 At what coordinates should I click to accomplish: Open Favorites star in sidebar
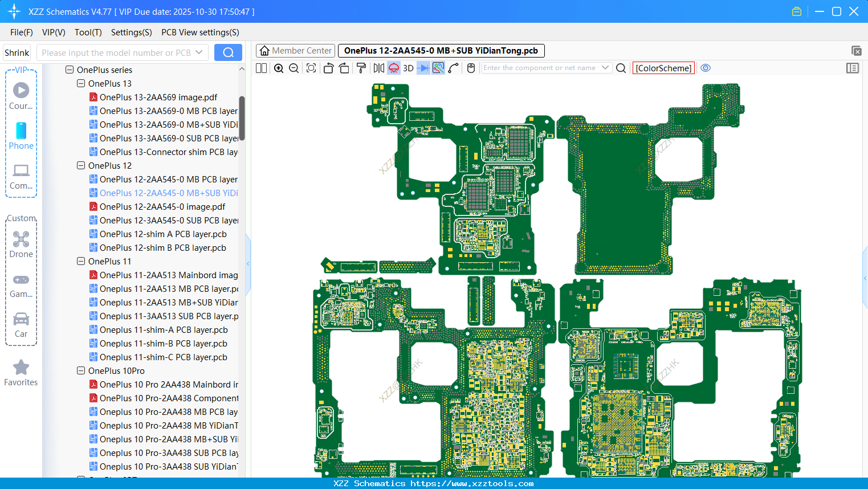click(x=21, y=373)
